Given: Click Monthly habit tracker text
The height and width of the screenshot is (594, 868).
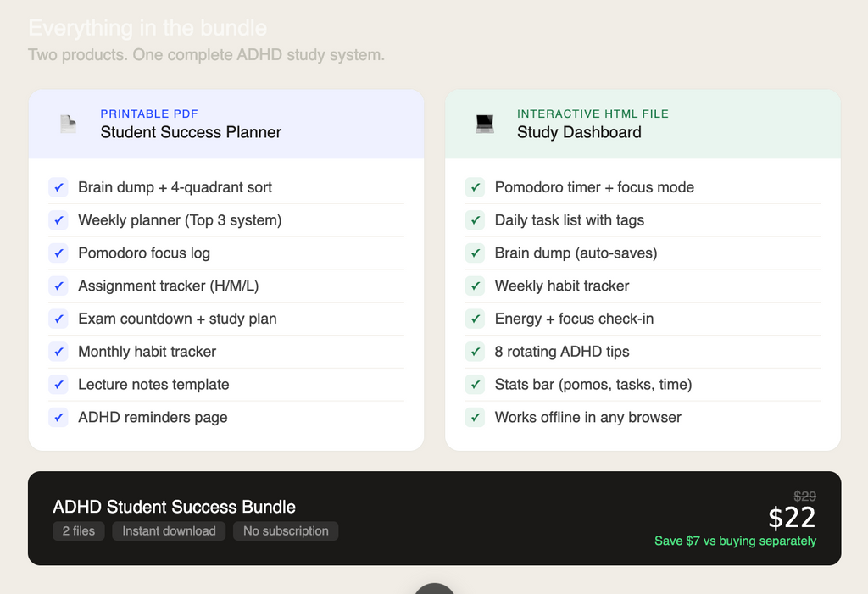Looking at the screenshot, I should point(147,352).
